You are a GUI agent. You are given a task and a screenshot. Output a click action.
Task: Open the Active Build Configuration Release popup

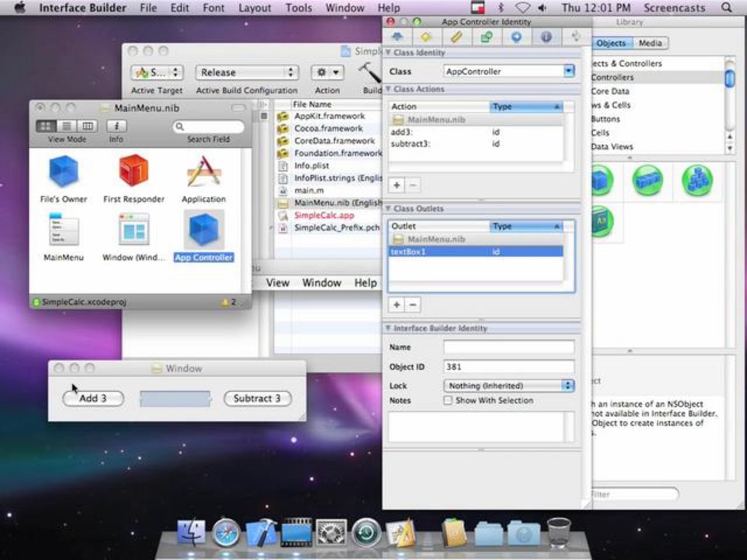coord(247,72)
